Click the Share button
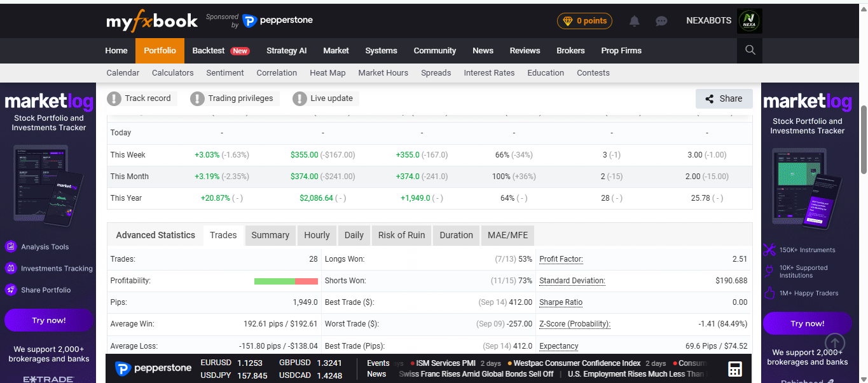The image size is (868, 383). pos(724,98)
